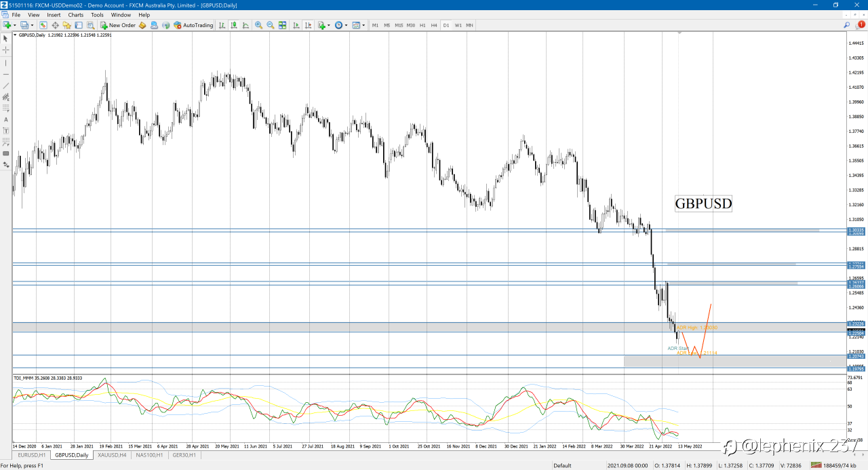
Task: Switch chart to candlesticks style
Action: pyautogui.click(x=234, y=25)
